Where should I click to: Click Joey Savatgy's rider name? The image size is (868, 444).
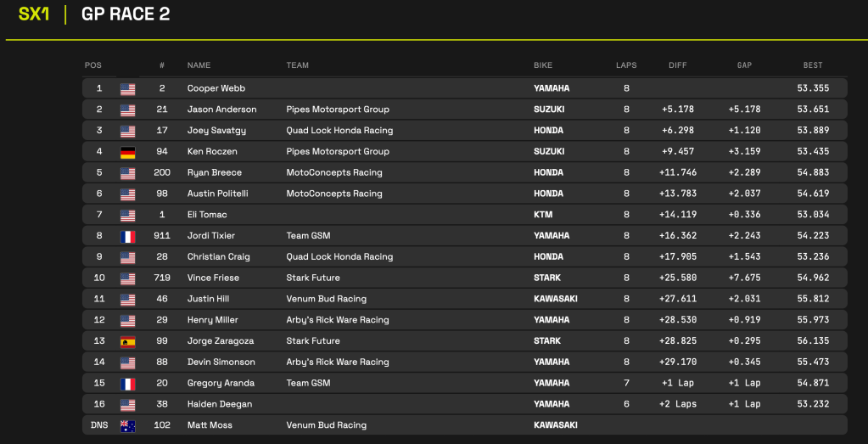pyautogui.click(x=217, y=131)
